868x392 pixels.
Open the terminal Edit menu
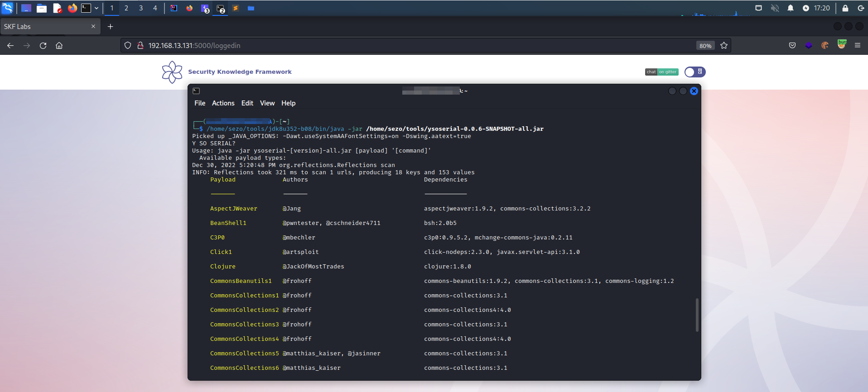click(x=247, y=103)
